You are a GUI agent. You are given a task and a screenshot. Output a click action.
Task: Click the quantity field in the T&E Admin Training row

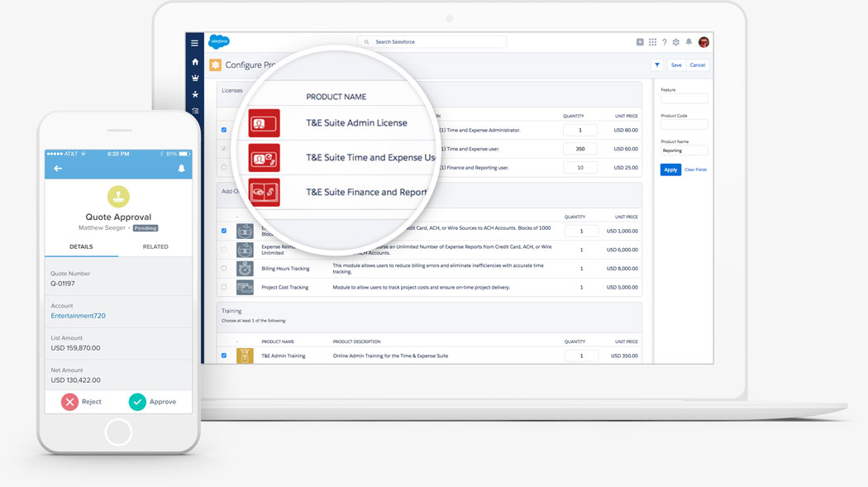[x=581, y=356]
